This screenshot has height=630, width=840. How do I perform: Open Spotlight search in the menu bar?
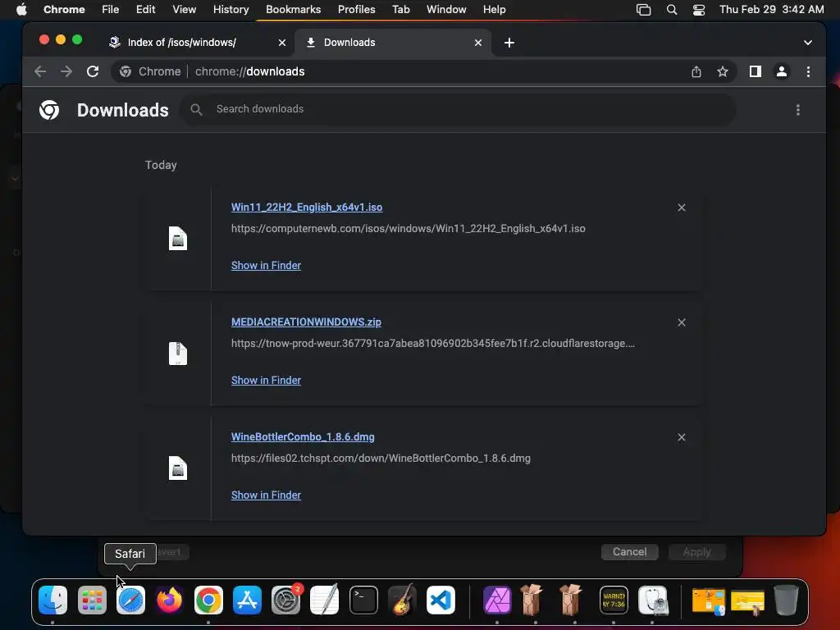(671, 10)
